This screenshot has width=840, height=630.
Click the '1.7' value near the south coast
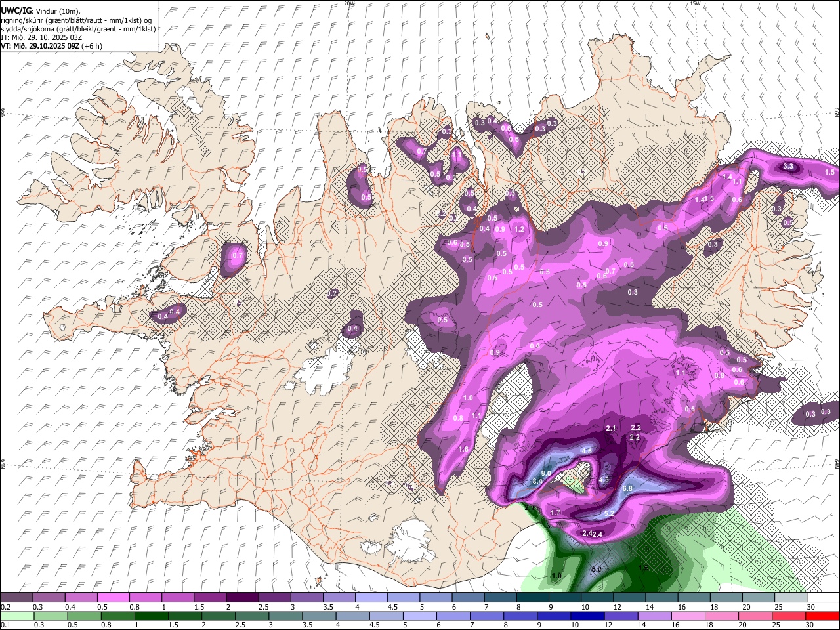point(556,513)
